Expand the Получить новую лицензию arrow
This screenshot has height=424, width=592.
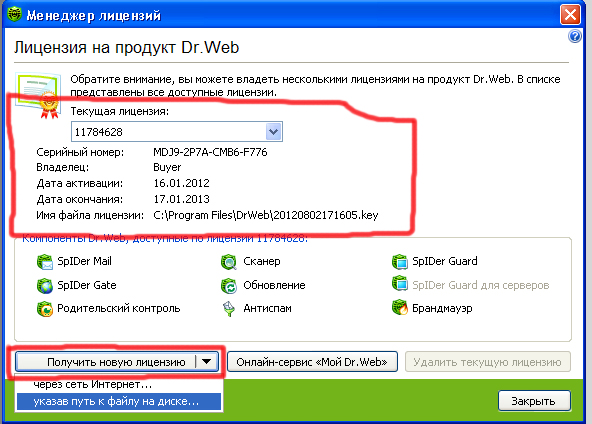(207, 362)
